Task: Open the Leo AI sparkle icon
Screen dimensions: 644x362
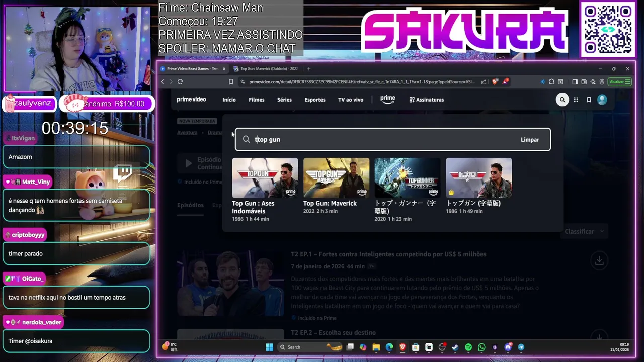Action: tap(593, 82)
